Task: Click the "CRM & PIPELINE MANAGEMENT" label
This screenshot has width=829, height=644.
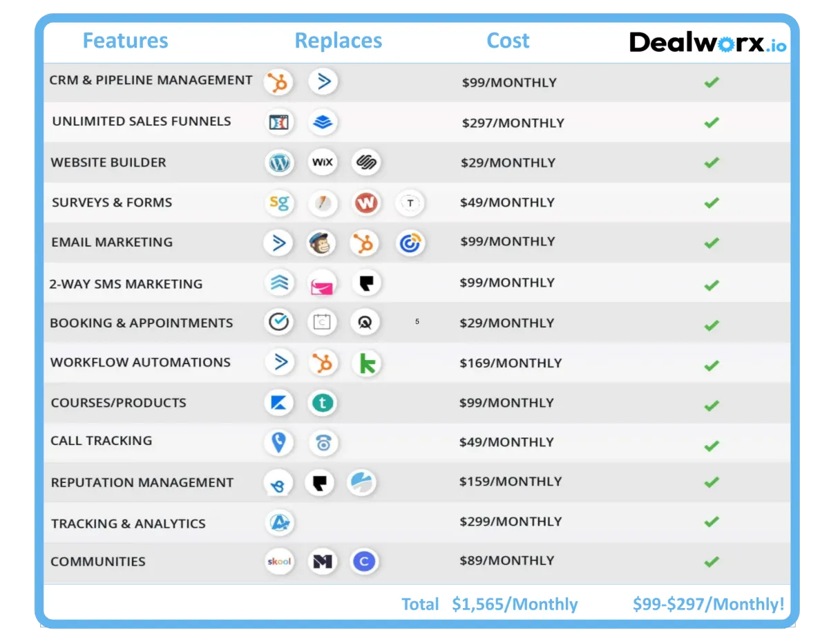Action: [x=151, y=79]
